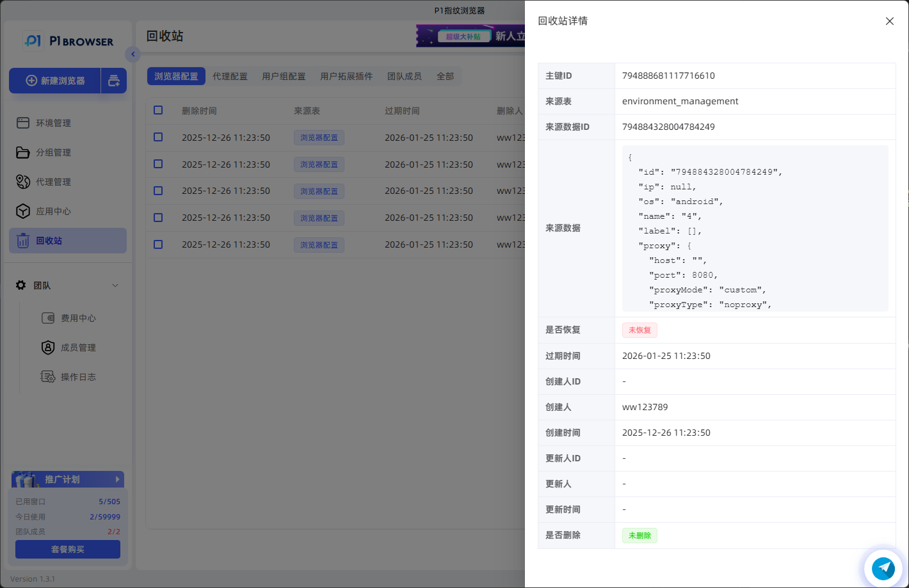Toggle the select-all checkbox in the table header
This screenshot has height=588, width=909.
point(158,110)
